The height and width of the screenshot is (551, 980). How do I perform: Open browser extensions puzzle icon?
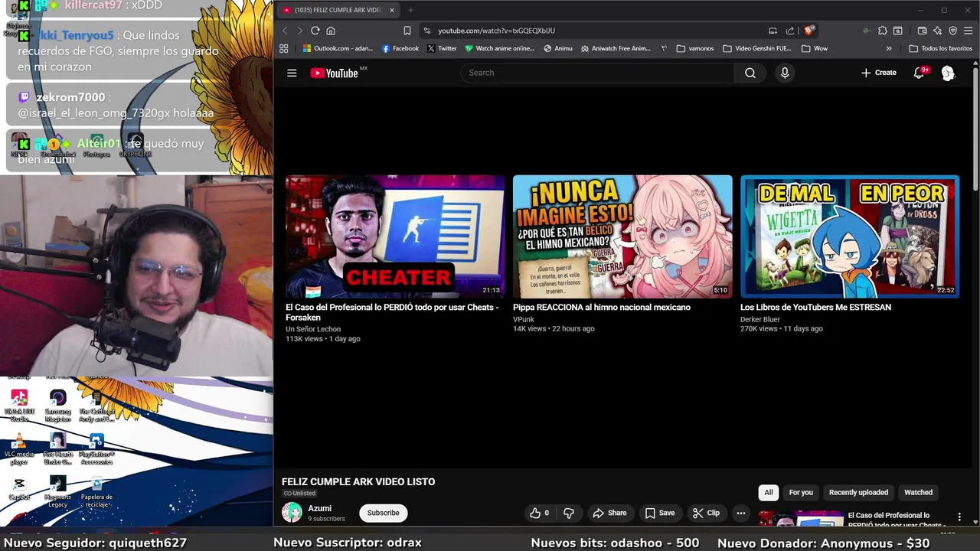pyautogui.click(x=883, y=31)
